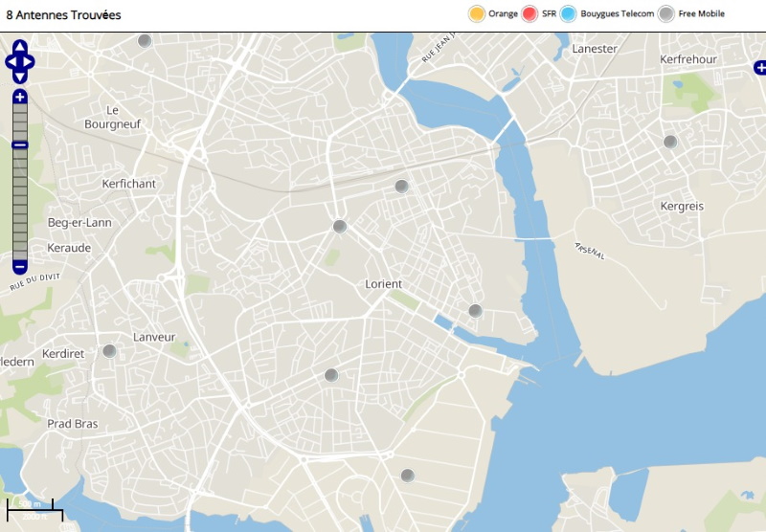Click the '8 Antennes Trouvées' heading
The image size is (766, 532).
tap(63, 14)
